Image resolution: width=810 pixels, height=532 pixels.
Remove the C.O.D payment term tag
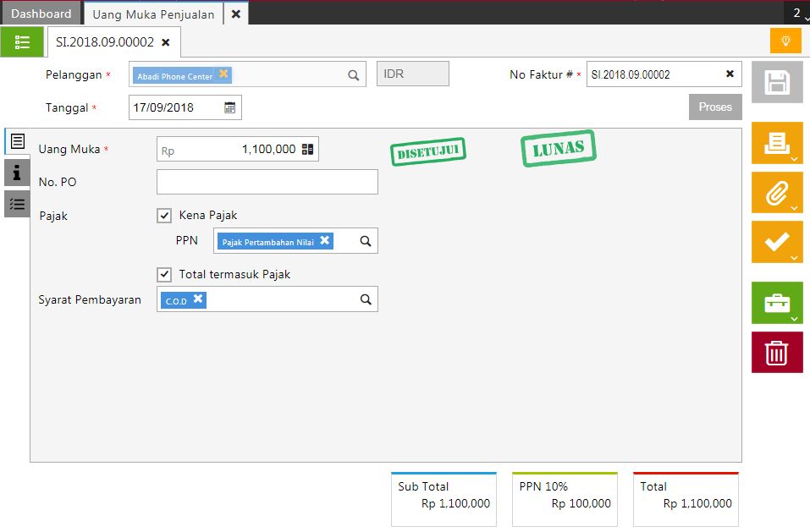pos(198,299)
